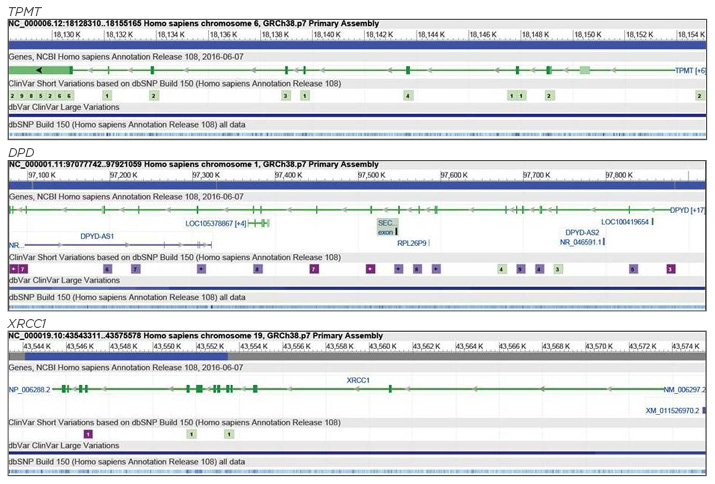The image size is (715, 484).
Task: Click the LOC100419654 gene label
Action: coord(625,222)
